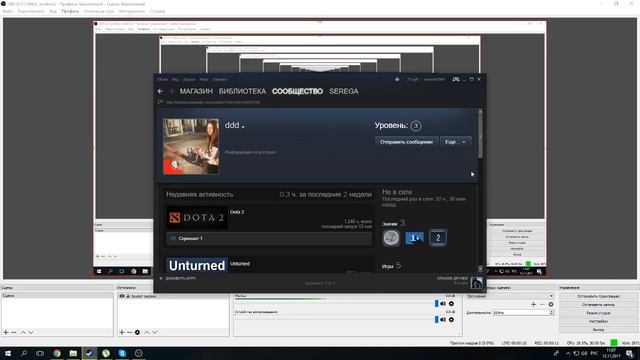Mute the playback device speaker icon
640x360 pixels.
click(443, 320)
